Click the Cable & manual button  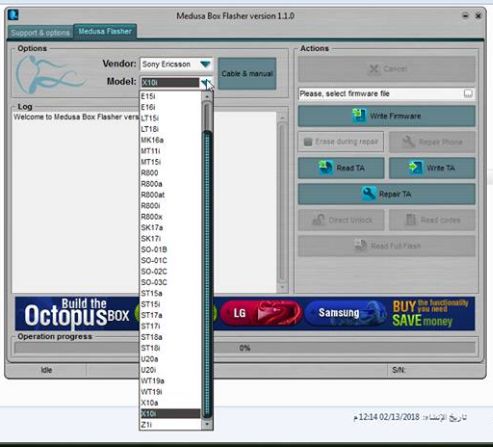click(x=247, y=74)
